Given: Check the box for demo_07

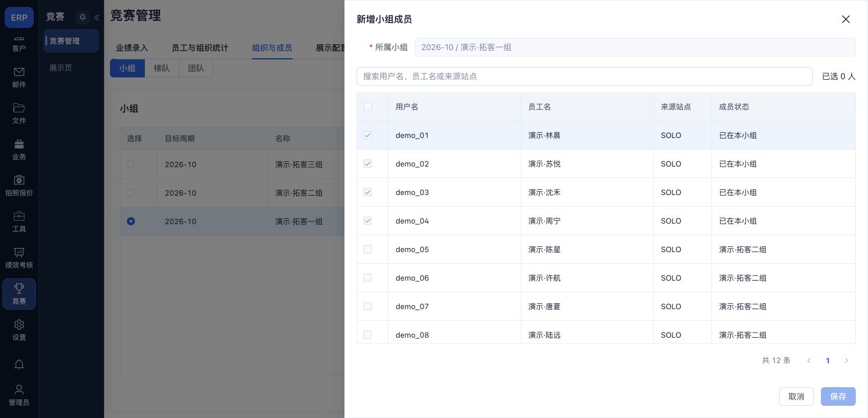Looking at the screenshot, I should (368, 306).
